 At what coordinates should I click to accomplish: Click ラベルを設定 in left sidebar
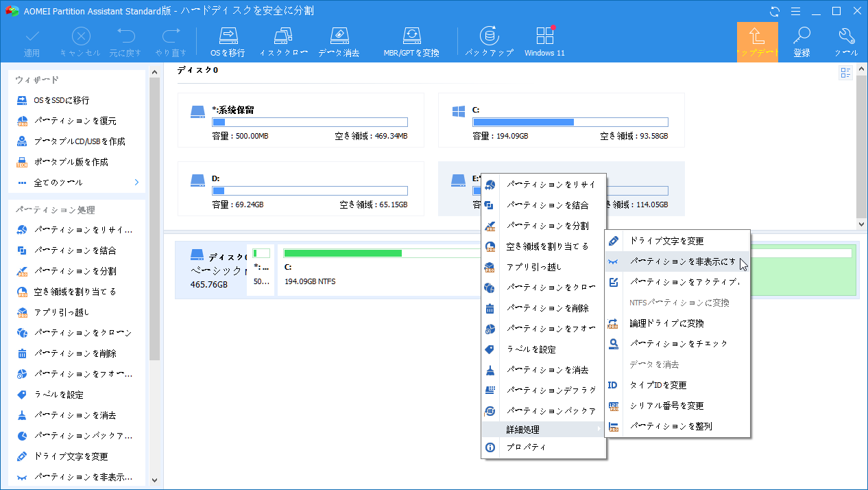pos(76,395)
